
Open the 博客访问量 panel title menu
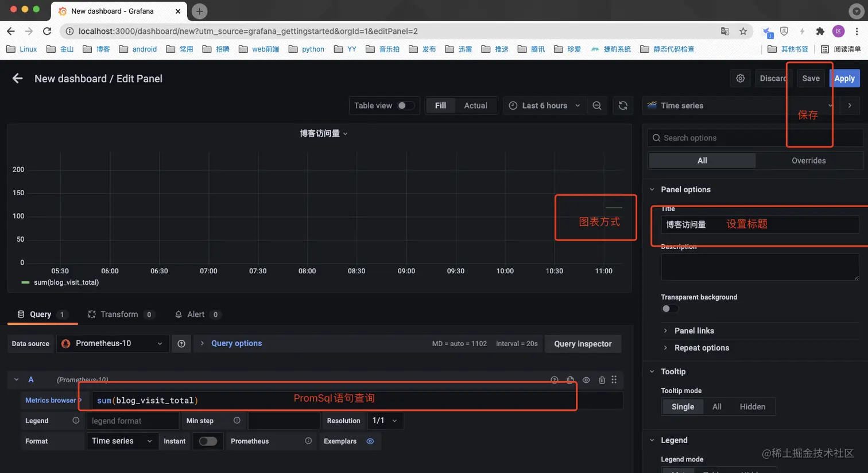pyautogui.click(x=324, y=133)
